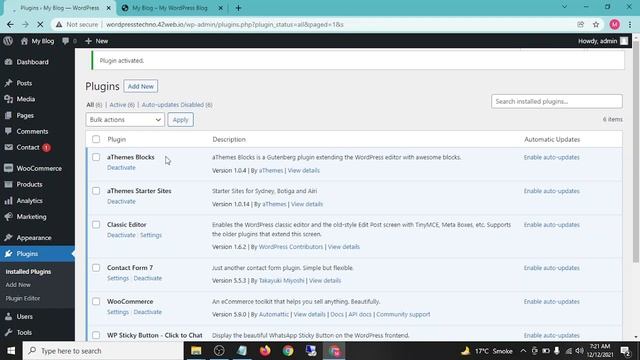
Task: Click the WordPress logo in admin bar
Action: click(8, 41)
